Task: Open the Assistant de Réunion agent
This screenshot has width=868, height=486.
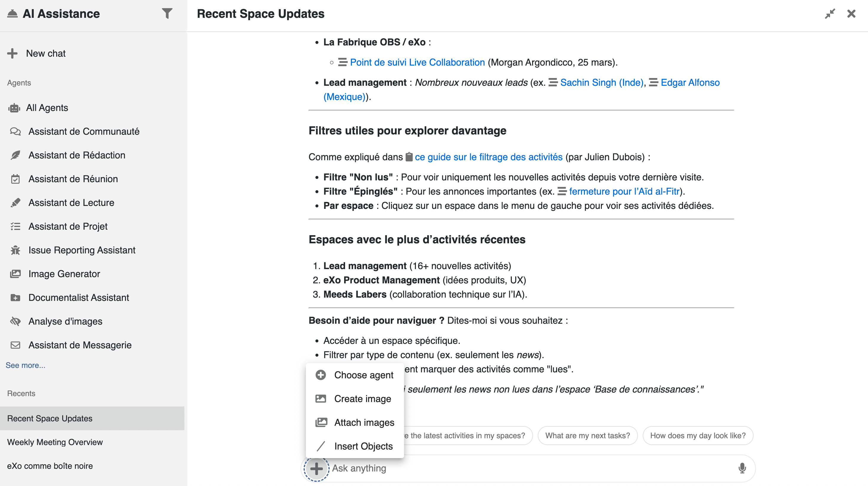Action: 73,179
